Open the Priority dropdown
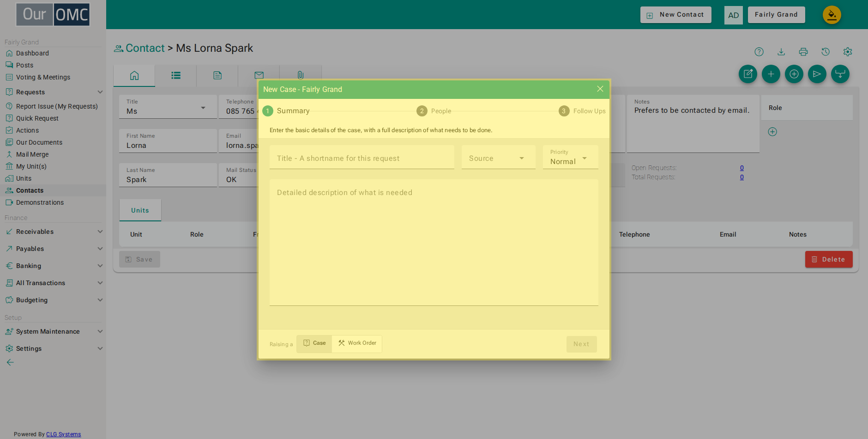Image resolution: width=868 pixels, height=439 pixels. point(571,157)
